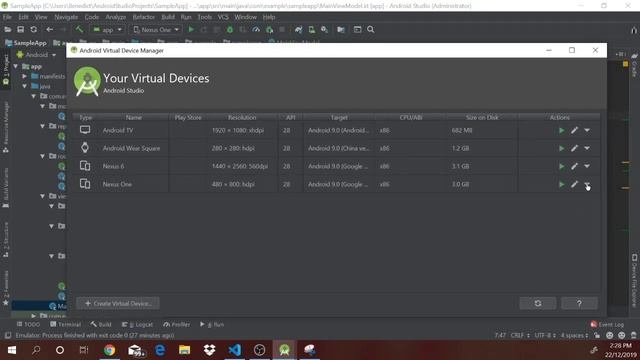640x360 pixels.
Task: Open the File menu
Action: (7, 17)
